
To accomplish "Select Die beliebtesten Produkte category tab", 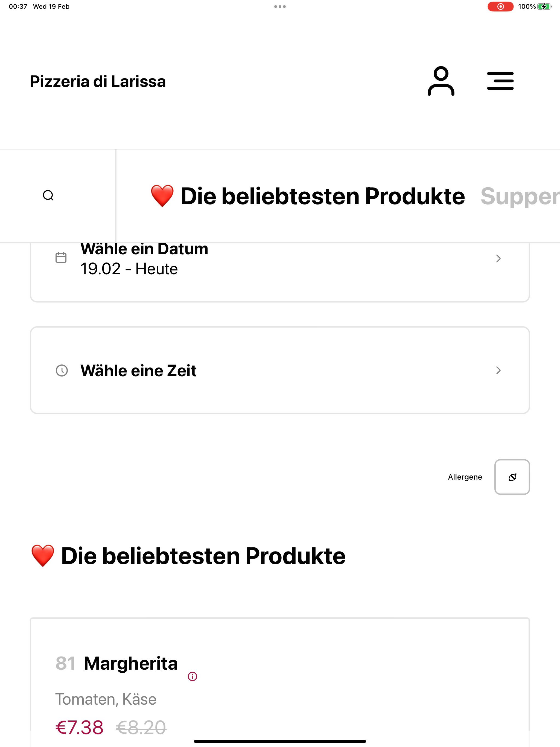I will (x=307, y=196).
